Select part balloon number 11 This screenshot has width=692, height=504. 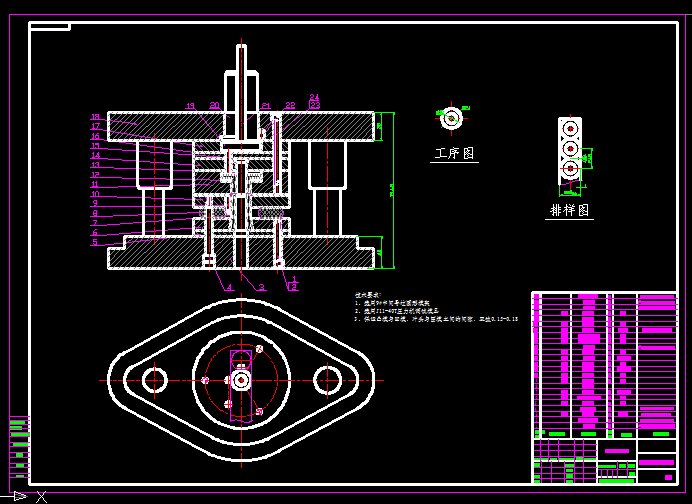click(x=95, y=184)
